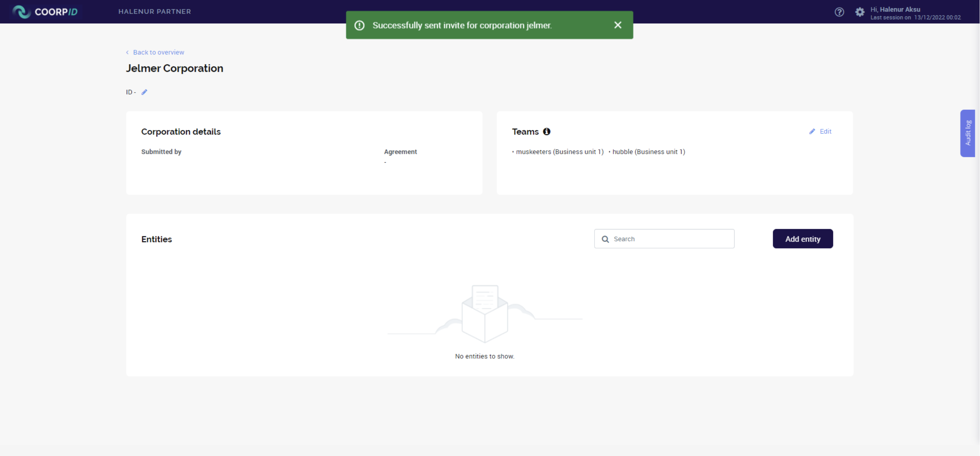Click the Last session timestamp text

click(915, 18)
